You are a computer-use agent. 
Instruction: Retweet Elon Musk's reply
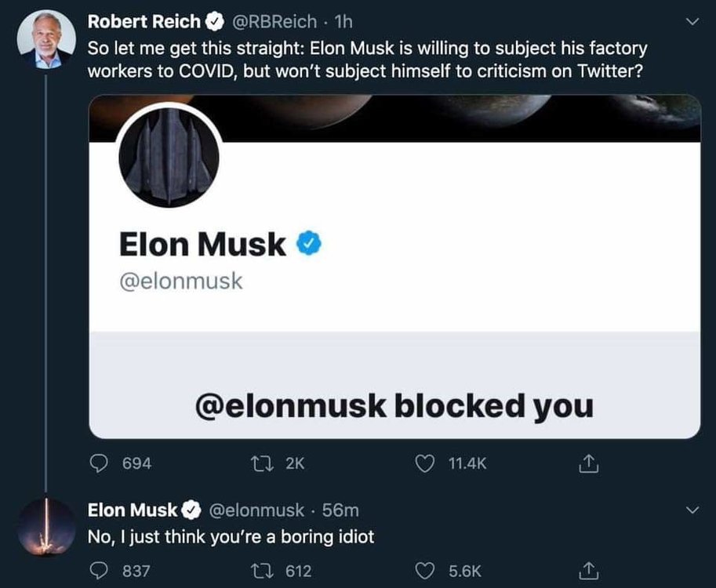(267, 571)
